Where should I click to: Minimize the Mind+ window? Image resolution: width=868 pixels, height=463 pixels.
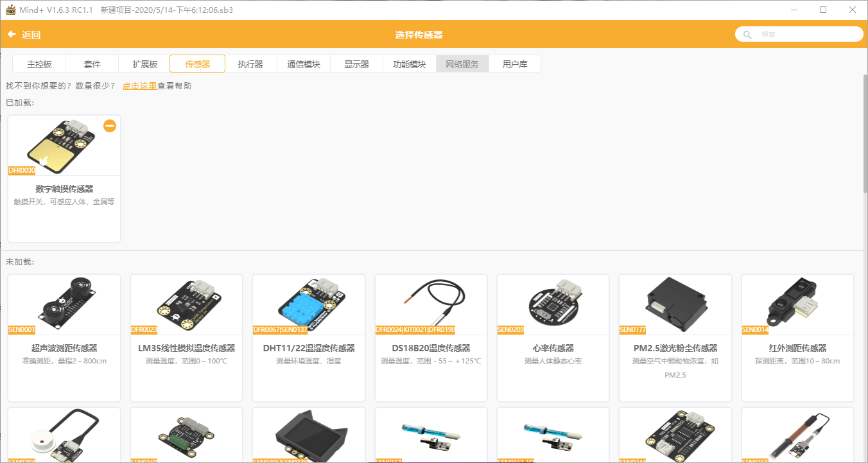click(794, 10)
